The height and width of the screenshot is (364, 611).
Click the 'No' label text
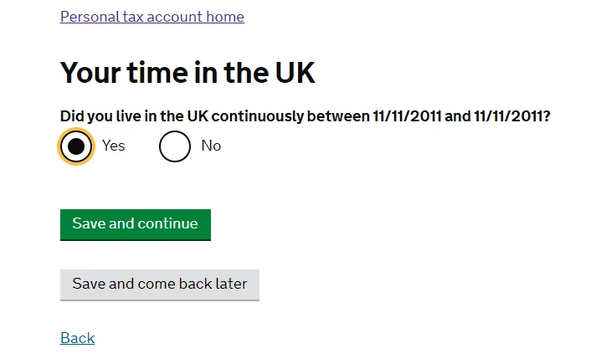[211, 146]
